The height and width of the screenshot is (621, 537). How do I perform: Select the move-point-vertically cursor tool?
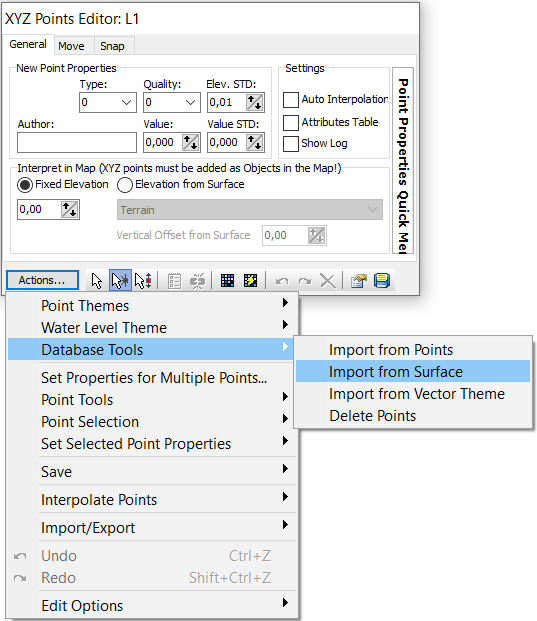143,281
